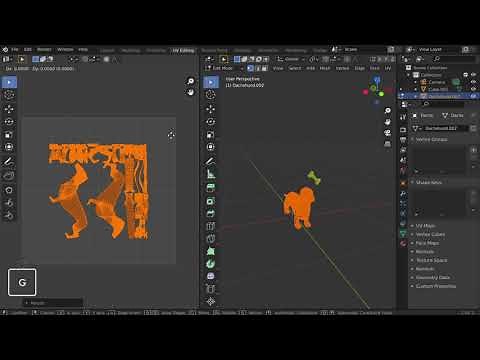Open the Edit Mode dropdown

224,68
